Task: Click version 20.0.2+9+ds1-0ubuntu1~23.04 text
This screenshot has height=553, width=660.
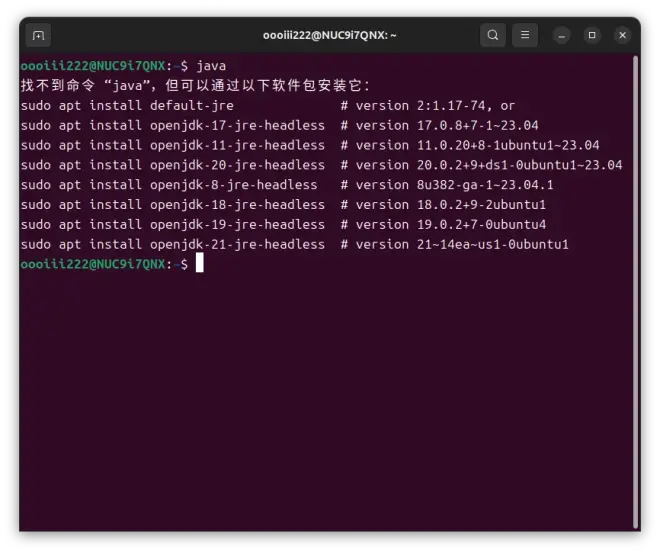Action: click(489, 165)
